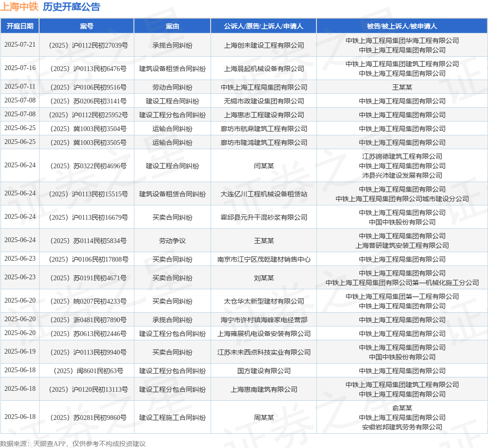Click plaintiff 太仓华太新型建材有限公司
Viewport: 488px width, 448px height.
click(x=264, y=301)
